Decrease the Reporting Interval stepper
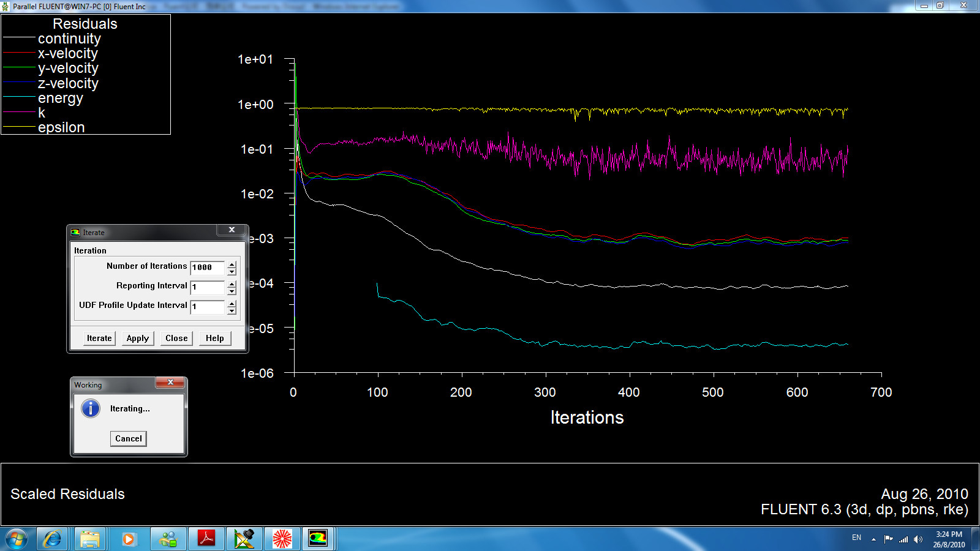 click(x=232, y=291)
